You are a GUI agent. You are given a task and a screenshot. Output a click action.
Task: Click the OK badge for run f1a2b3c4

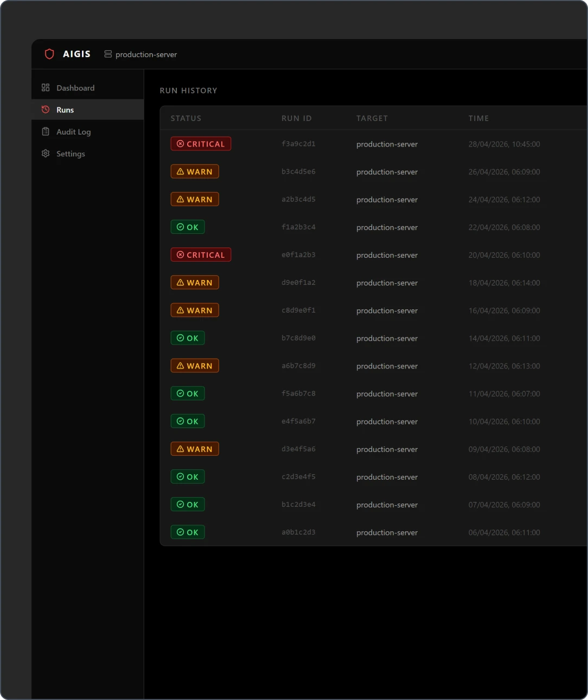[x=188, y=227]
